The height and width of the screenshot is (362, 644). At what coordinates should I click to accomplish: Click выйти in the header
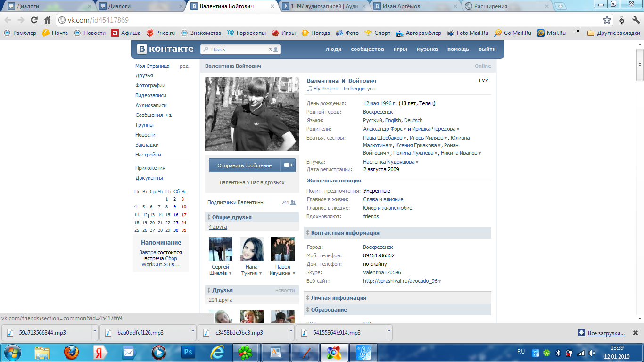(x=487, y=49)
